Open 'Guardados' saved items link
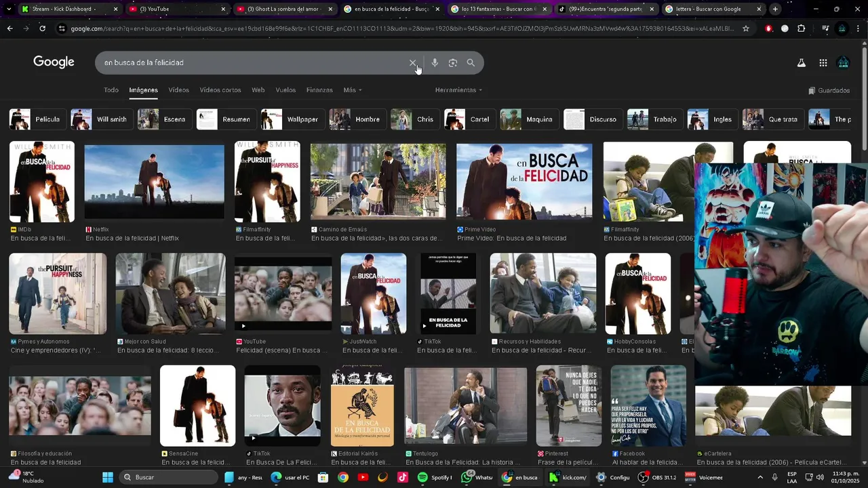This screenshot has width=868, height=488. coord(829,91)
